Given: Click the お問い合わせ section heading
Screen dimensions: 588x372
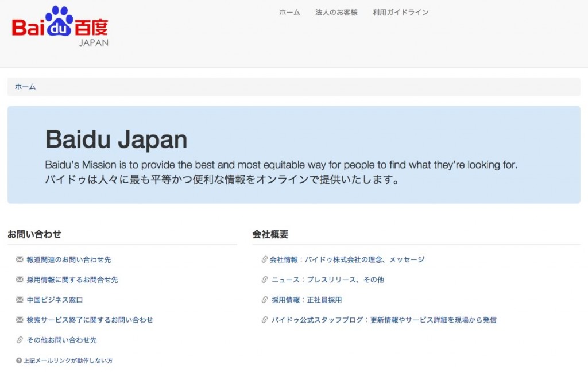Looking at the screenshot, I should click(x=34, y=234).
